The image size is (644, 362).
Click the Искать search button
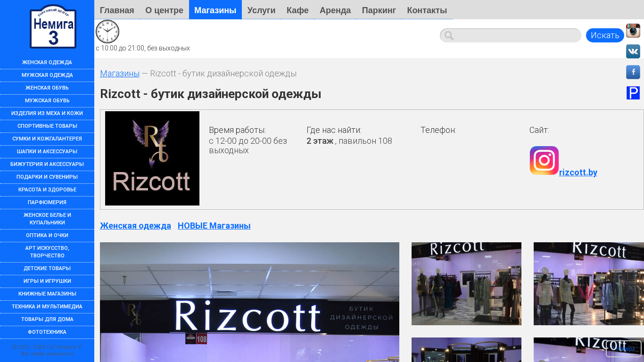[605, 35]
